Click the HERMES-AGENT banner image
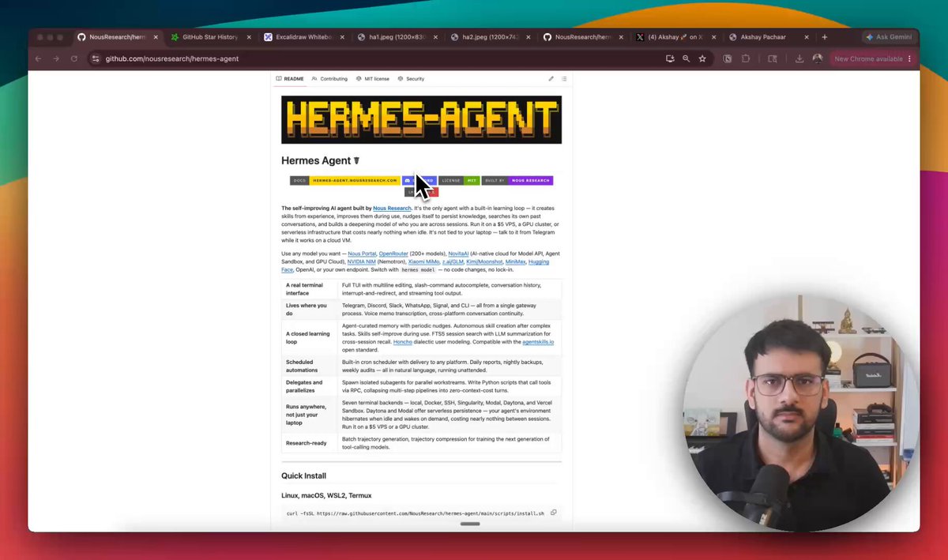The width and height of the screenshot is (948, 560). point(421,120)
